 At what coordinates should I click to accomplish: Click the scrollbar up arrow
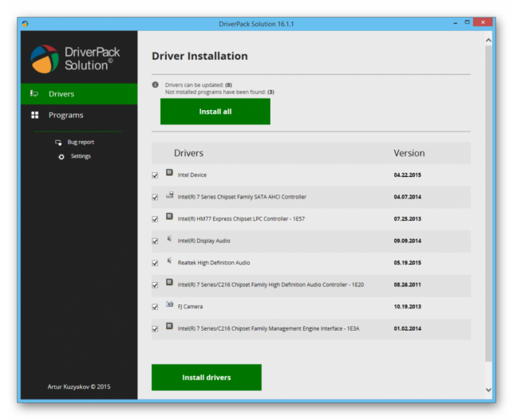pyautogui.click(x=488, y=40)
